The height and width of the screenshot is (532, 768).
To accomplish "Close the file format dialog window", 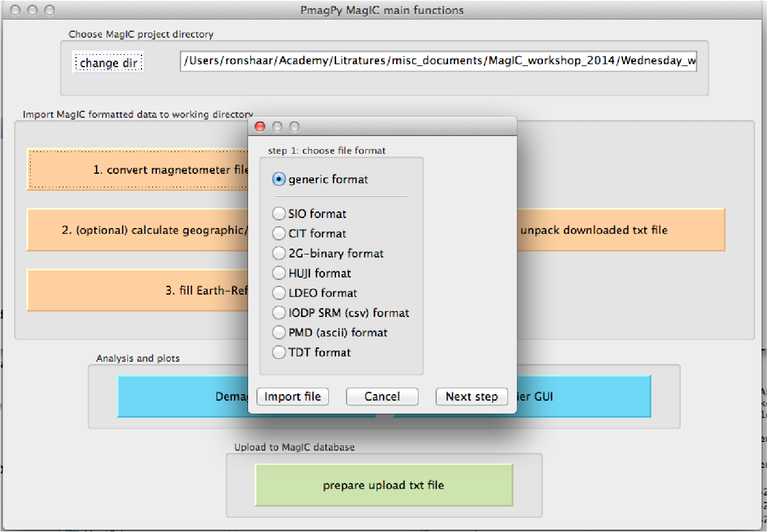I will (x=260, y=127).
